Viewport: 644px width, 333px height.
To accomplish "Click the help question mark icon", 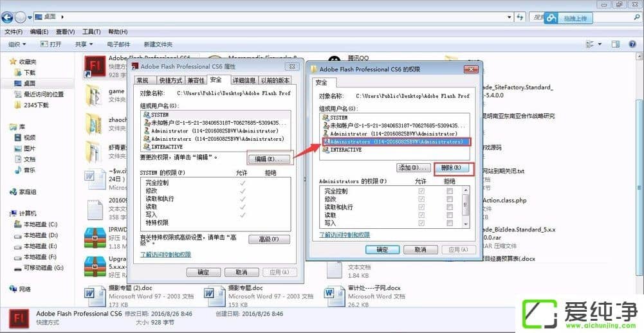I will (633, 44).
